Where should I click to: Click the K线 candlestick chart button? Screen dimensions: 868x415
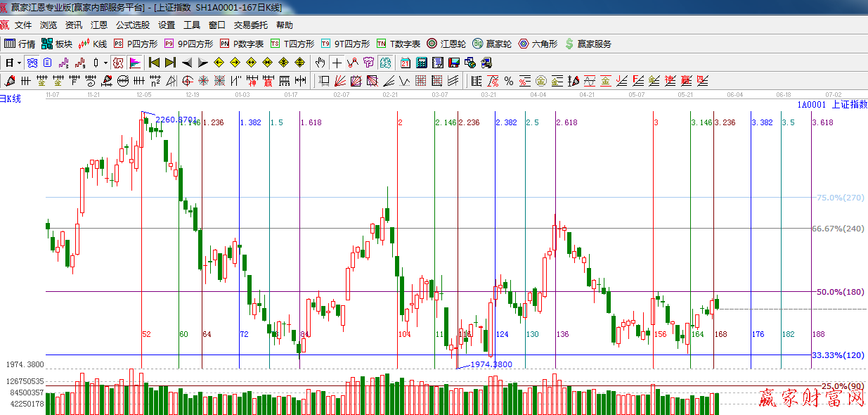93,44
